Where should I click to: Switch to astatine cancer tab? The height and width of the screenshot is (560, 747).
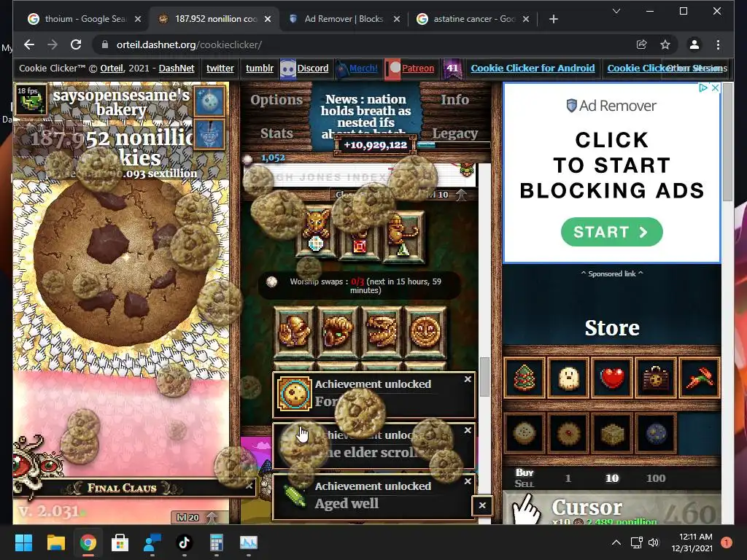point(472,19)
